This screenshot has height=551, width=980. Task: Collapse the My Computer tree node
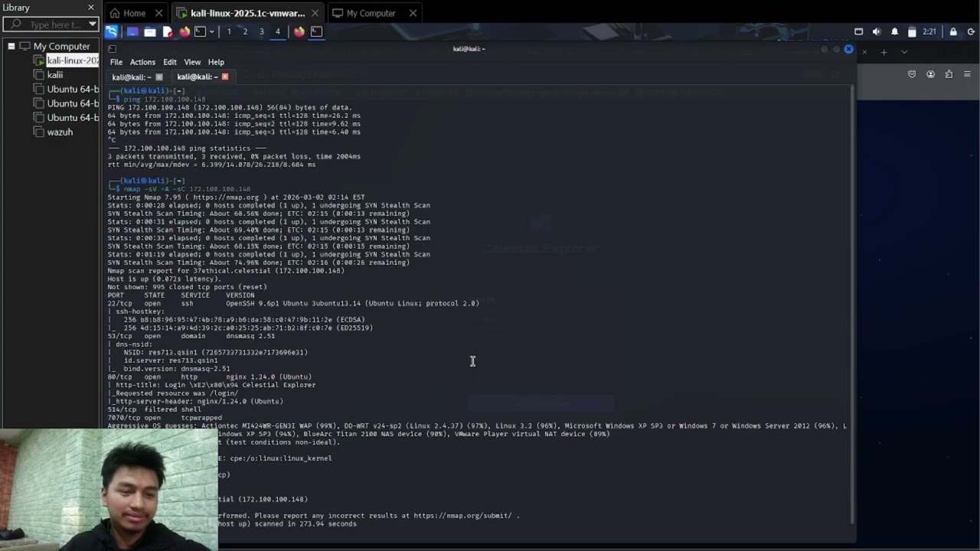pos(11,47)
